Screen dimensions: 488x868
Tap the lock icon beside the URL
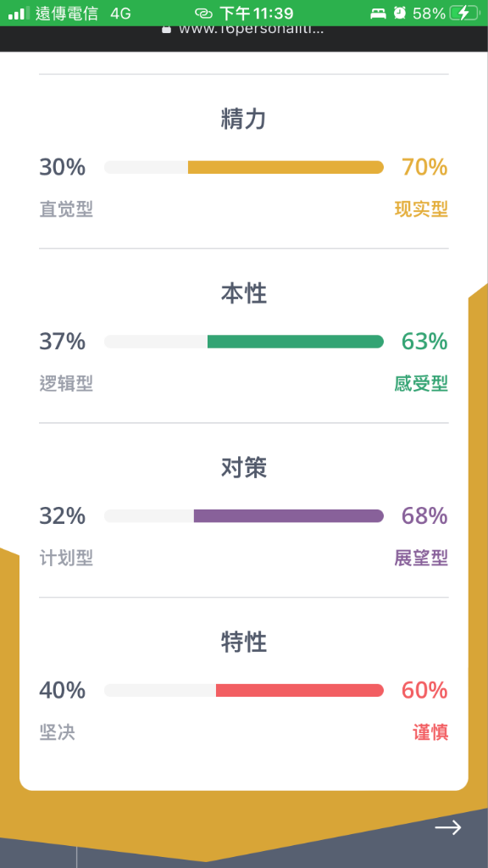pos(166,30)
